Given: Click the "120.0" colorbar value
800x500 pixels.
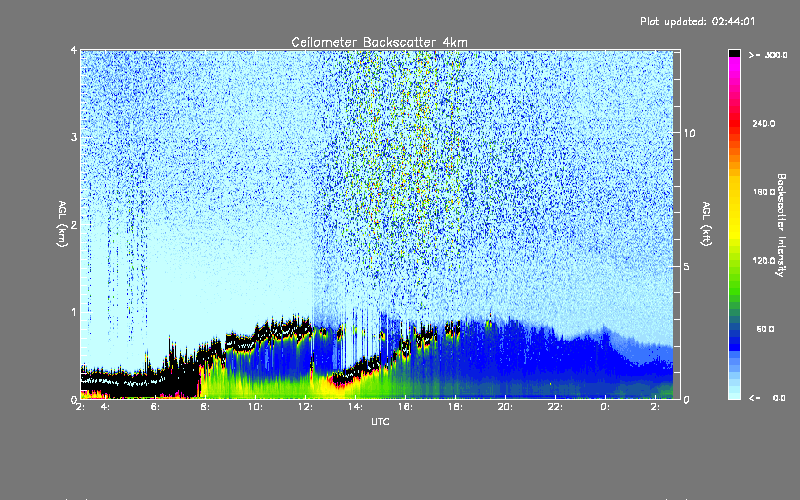Looking at the screenshot, I should pyautogui.click(x=764, y=261).
